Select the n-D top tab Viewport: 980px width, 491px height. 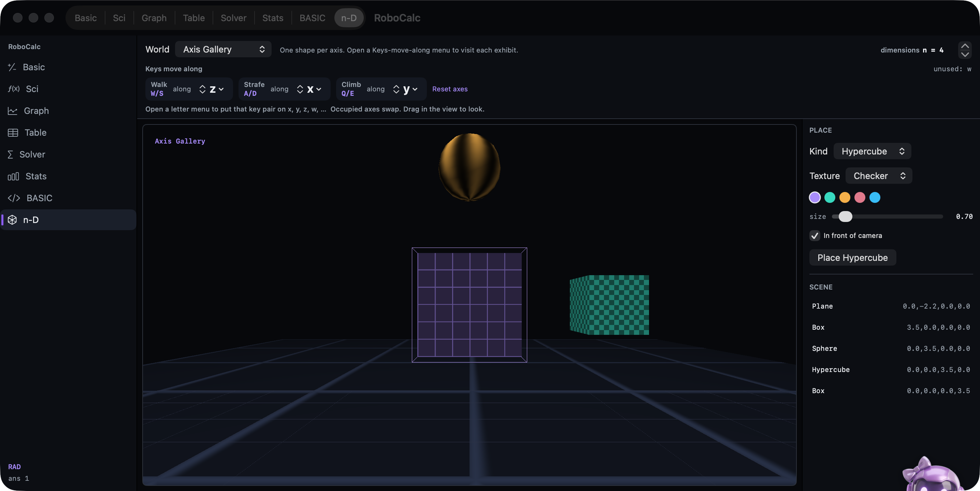349,18
